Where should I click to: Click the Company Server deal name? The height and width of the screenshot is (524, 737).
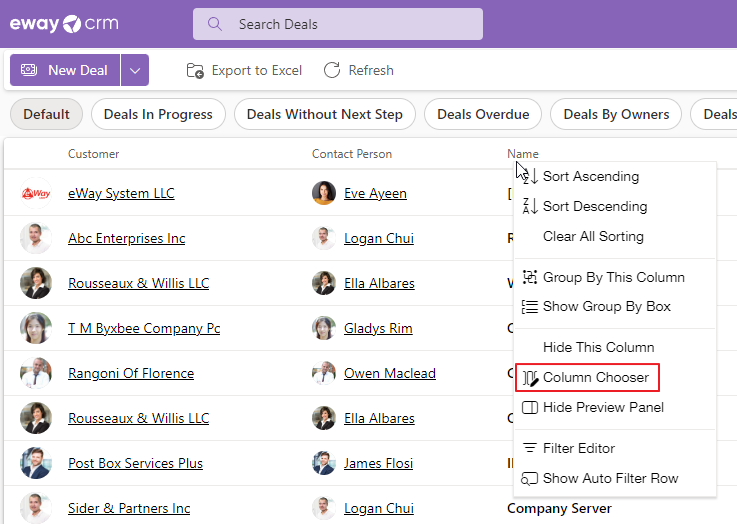[559, 508]
